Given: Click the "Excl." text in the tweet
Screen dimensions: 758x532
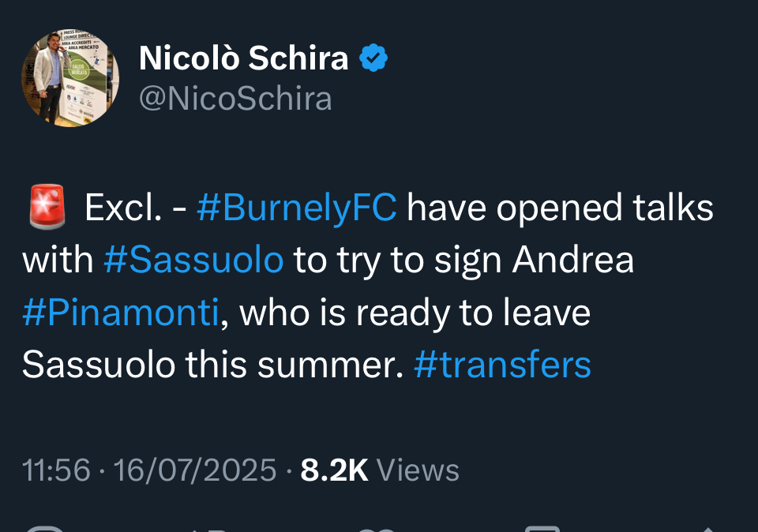Looking at the screenshot, I should 122,208.
